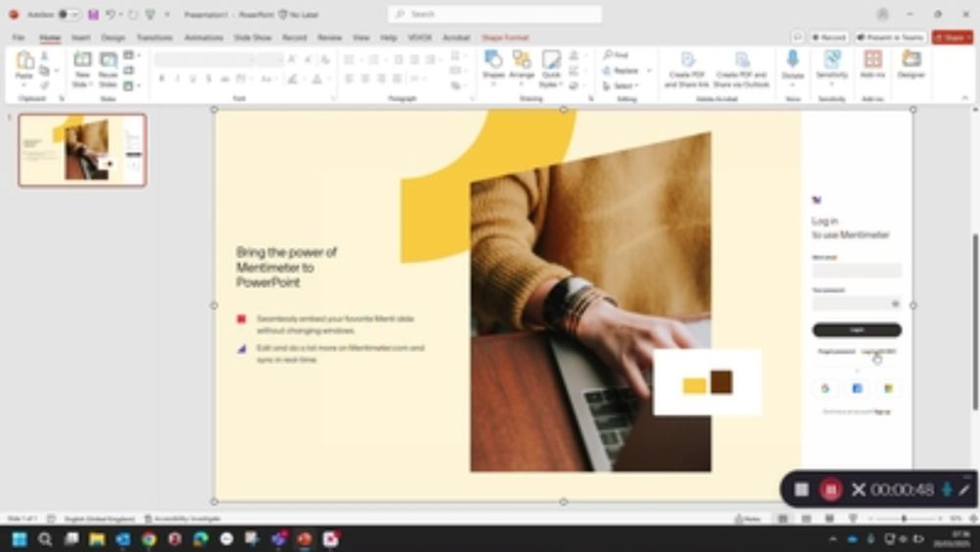Sign in with Microsoft icon
The height and width of the screenshot is (552, 980).
(888, 388)
